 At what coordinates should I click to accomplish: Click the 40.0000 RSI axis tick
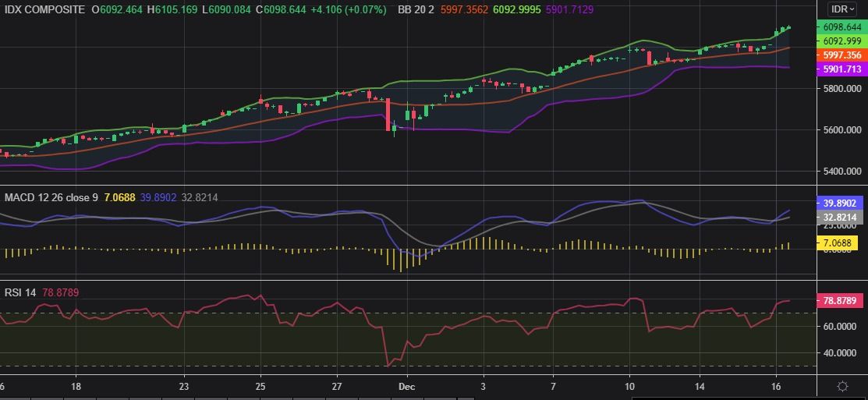[x=841, y=352]
